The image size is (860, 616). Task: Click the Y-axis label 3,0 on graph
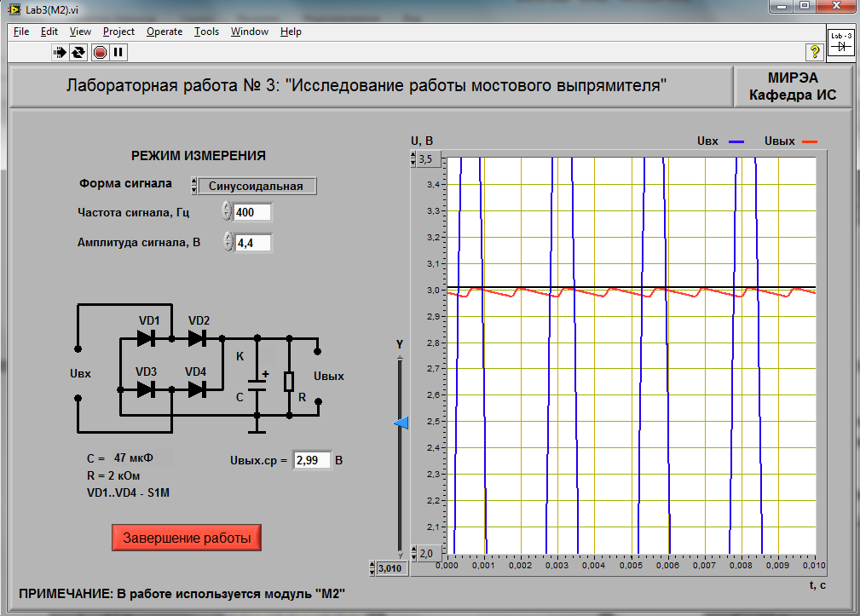433,290
